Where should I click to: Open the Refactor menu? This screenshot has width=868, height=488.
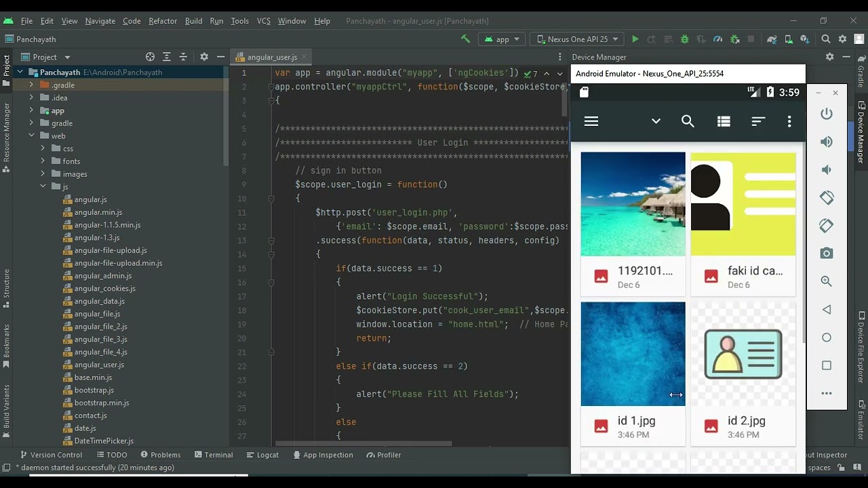click(163, 21)
